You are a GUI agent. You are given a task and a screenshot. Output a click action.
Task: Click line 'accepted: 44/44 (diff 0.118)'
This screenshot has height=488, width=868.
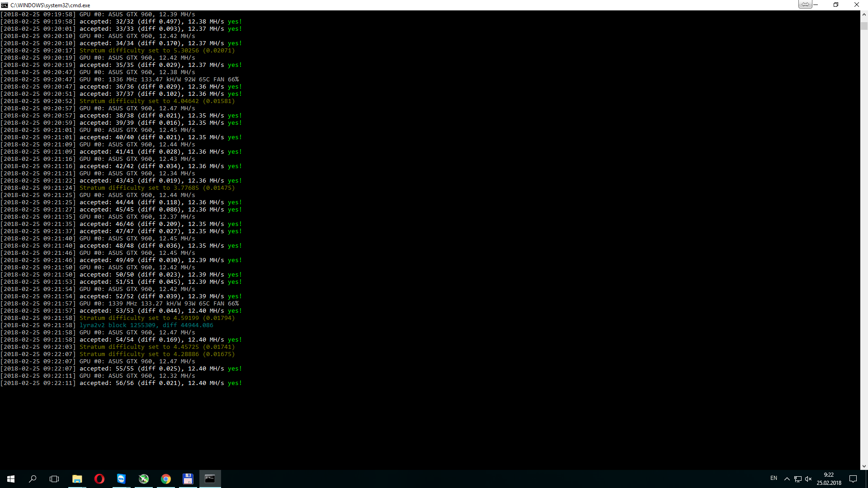pyautogui.click(x=121, y=202)
